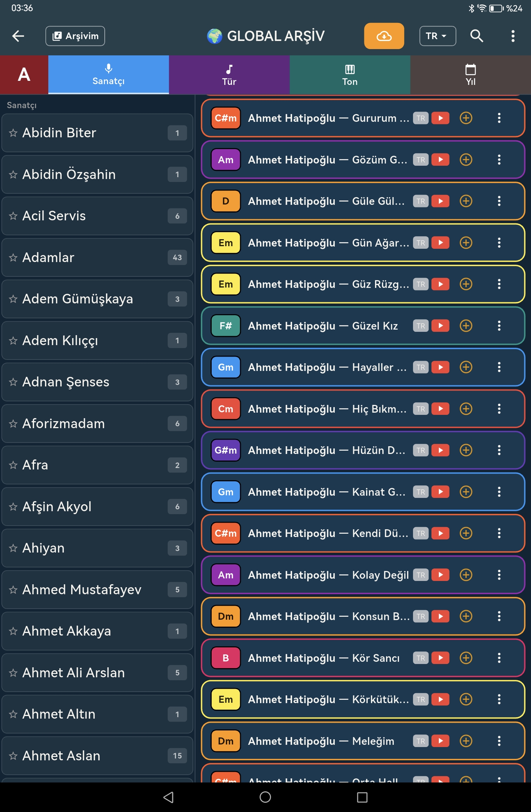Tap the orange cloud download button
The height and width of the screenshot is (812, 531).
[x=384, y=36]
